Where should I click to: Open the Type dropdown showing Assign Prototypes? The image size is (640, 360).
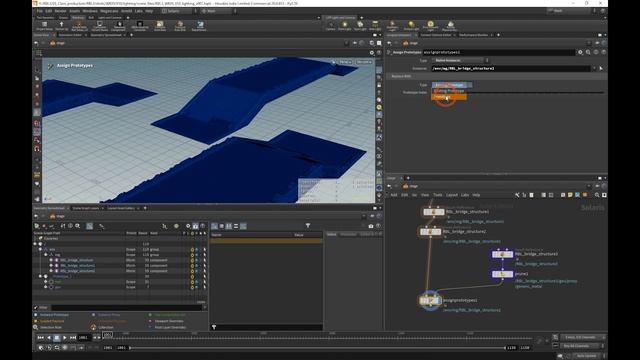(x=452, y=85)
